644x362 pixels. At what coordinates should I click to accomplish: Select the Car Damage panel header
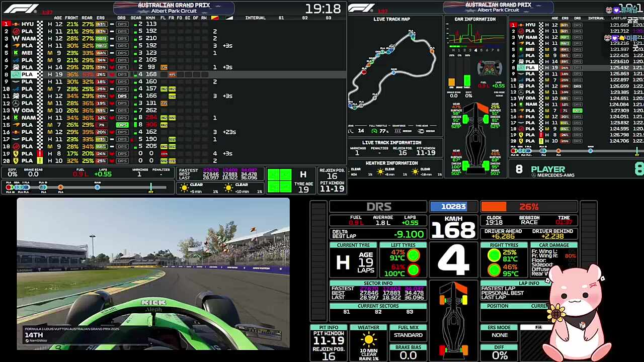tap(553, 245)
